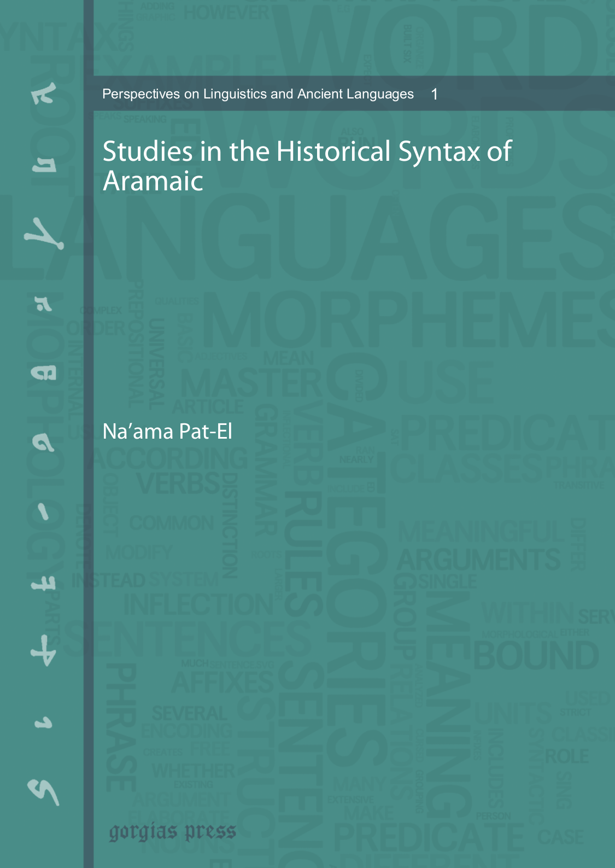Click the 'gorgias press' publisher logo
This screenshot has width=615, height=868.
pos(173,832)
